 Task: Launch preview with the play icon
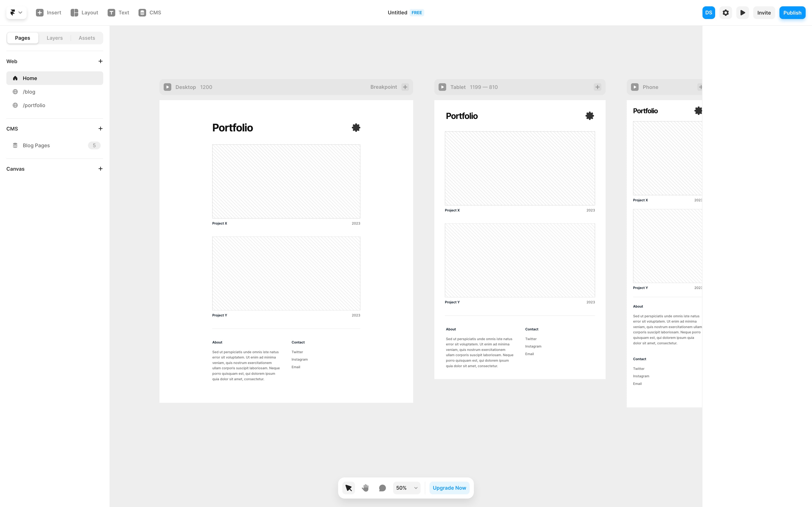point(743,12)
